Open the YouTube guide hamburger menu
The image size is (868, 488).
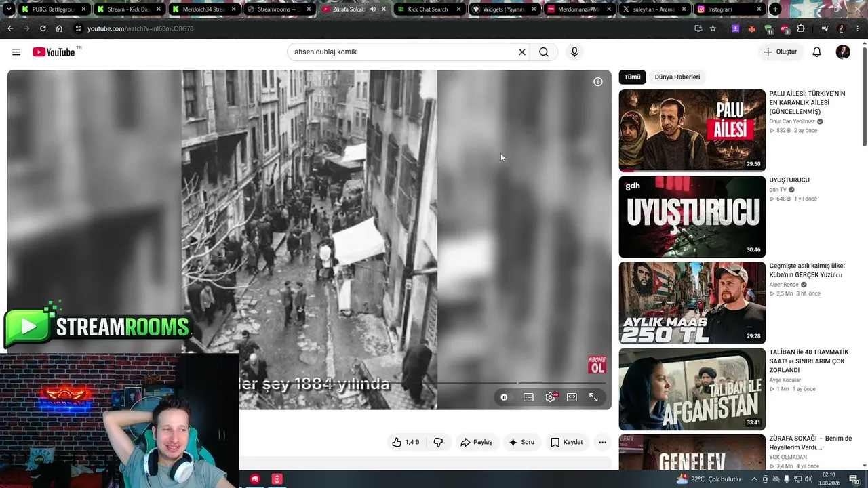[x=16, y=52]
